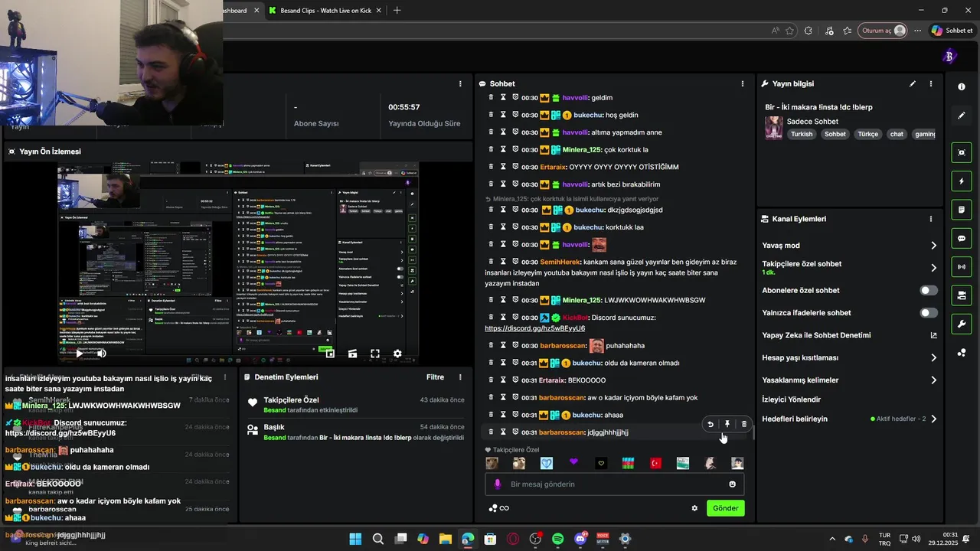
Task: Click the chat tag chip
Action: [x=897, y=134]
